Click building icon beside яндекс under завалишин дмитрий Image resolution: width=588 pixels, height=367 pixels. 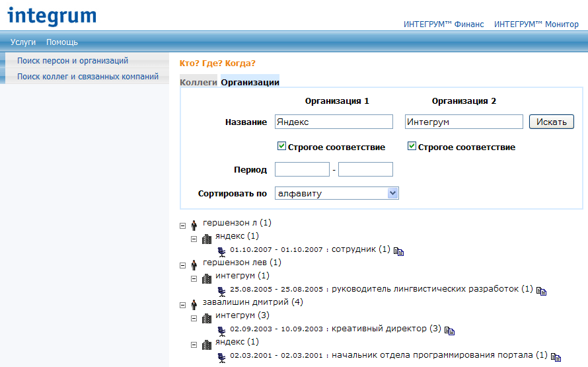[x=207, y=345]
